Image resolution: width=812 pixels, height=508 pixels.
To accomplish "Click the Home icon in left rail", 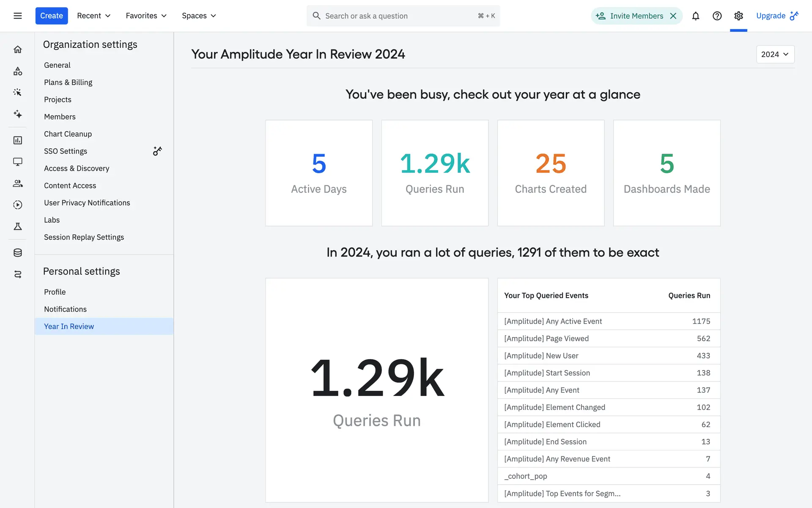I will tap(17, 50).
